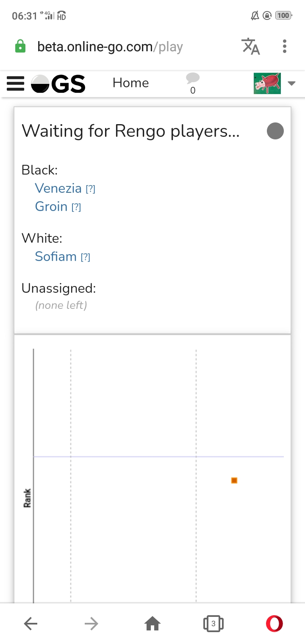Click the gray status circle indicator

tap(275, 131)
